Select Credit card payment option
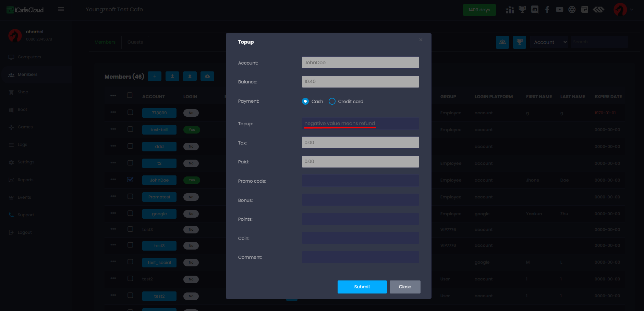Screen dimensions: 644x311 [332, 101]
